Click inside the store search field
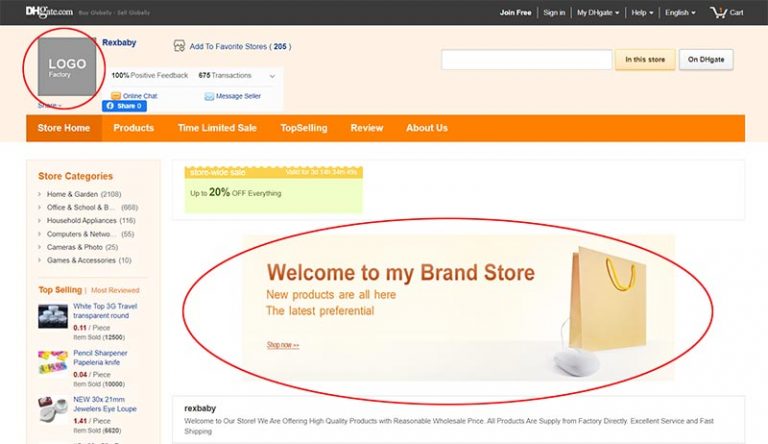 [526, 60]
